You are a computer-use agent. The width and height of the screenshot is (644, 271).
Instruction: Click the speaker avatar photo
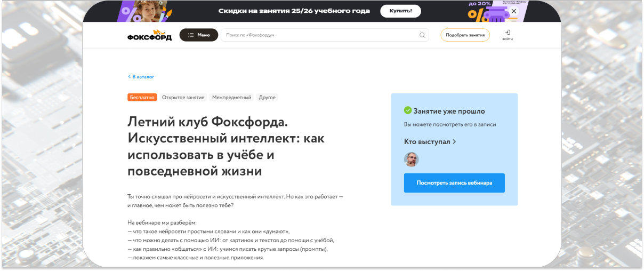tap(412, 160)
